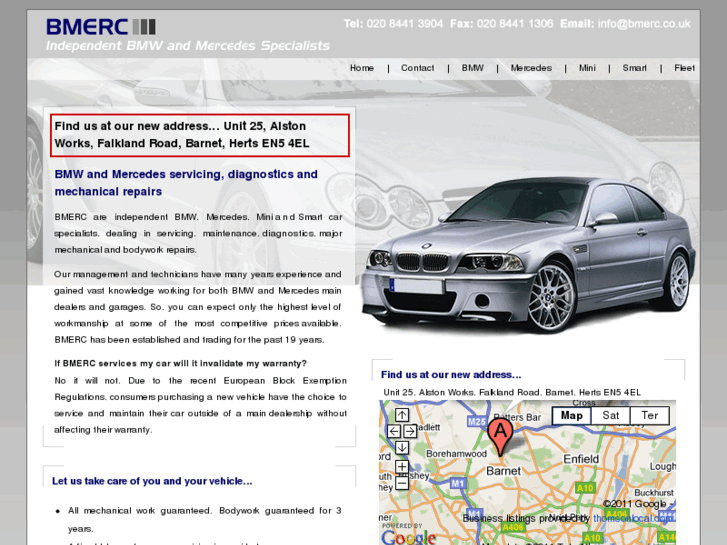Open the BMW menu item
Viewport: 727px width, 545px height.
click(472, 68)
